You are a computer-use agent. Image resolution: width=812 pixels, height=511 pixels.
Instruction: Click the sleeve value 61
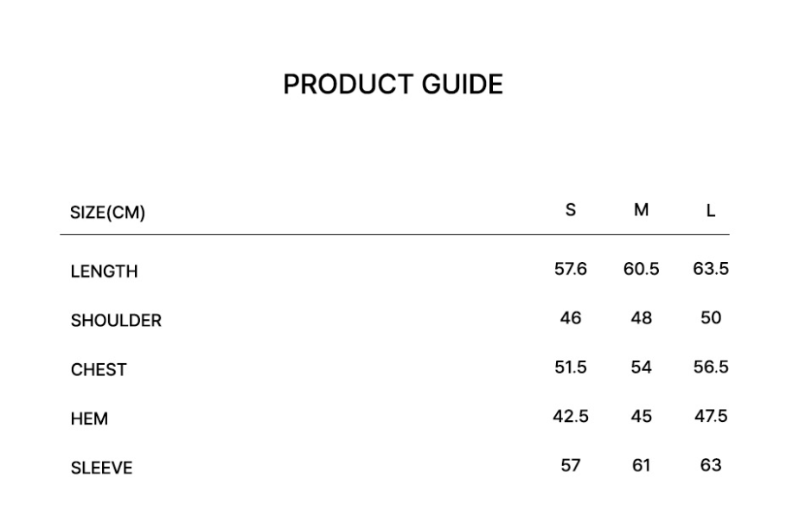641,466
